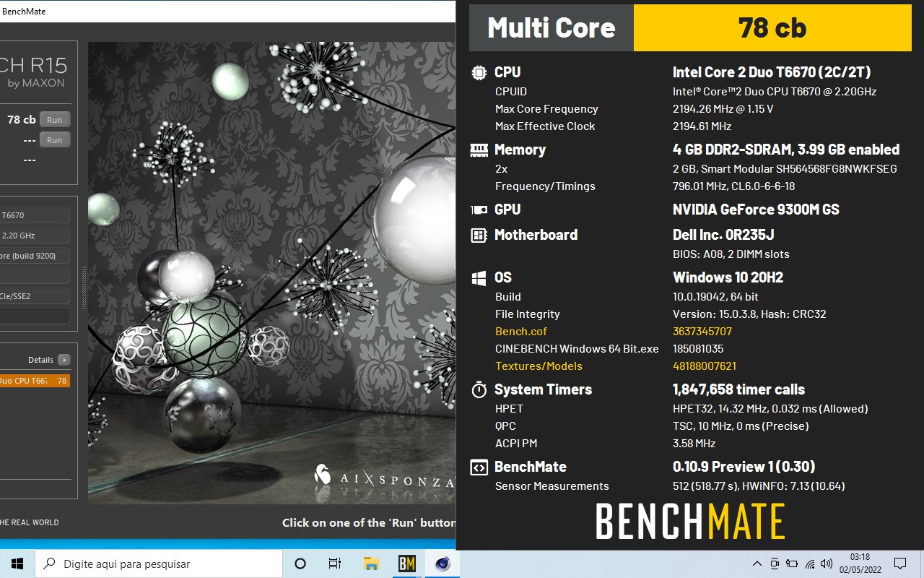This screenshot has width=924, height=578.
Task: Click the battery power tray icon
Action: (x=792, y=564)
